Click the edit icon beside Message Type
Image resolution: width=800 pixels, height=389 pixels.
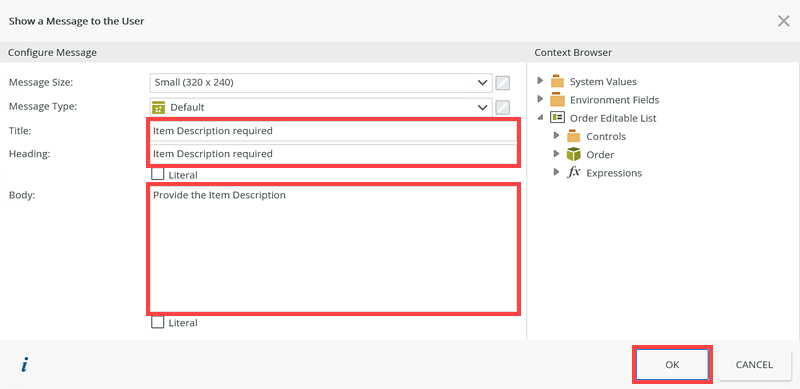(x=503, y=107)
